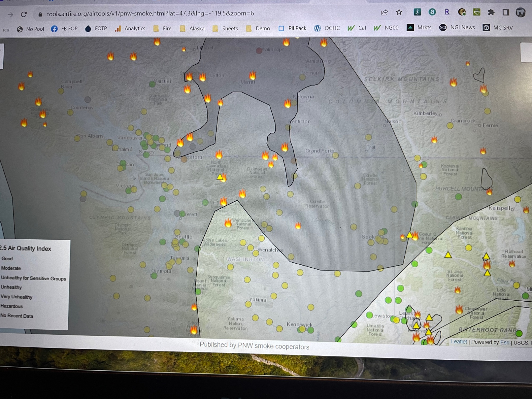The height and width of the screenshot is (399, 532).
Task: Click yellow triangle near North Cascades
Action: (x=220, y=177)
